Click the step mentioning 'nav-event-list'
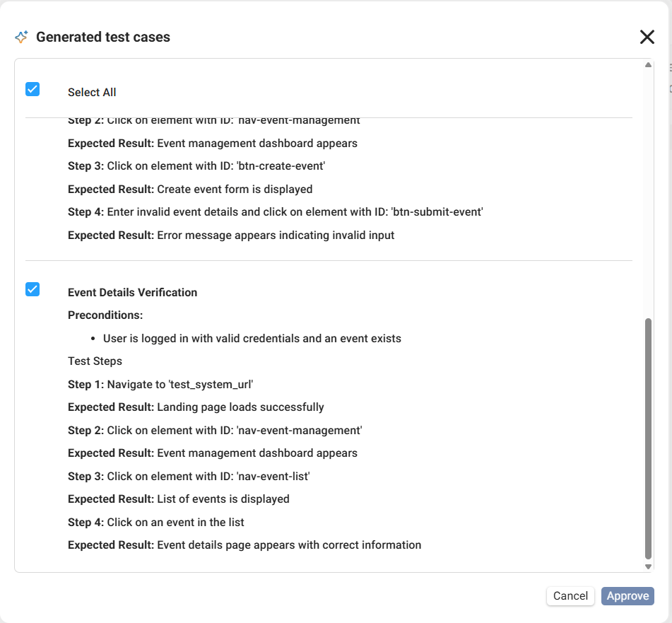 189,477
